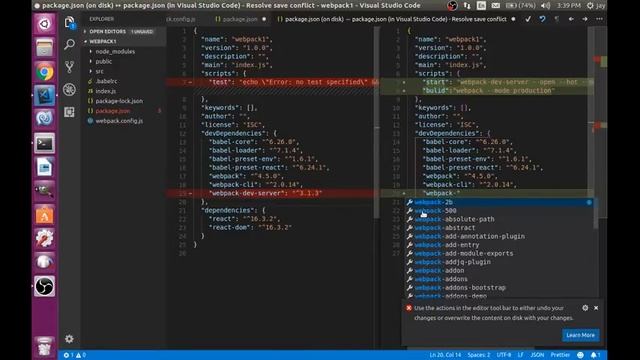Screen dimensions: 640x360
Task: Open the Trash from the dock
Action: click(x=44, y=347)
